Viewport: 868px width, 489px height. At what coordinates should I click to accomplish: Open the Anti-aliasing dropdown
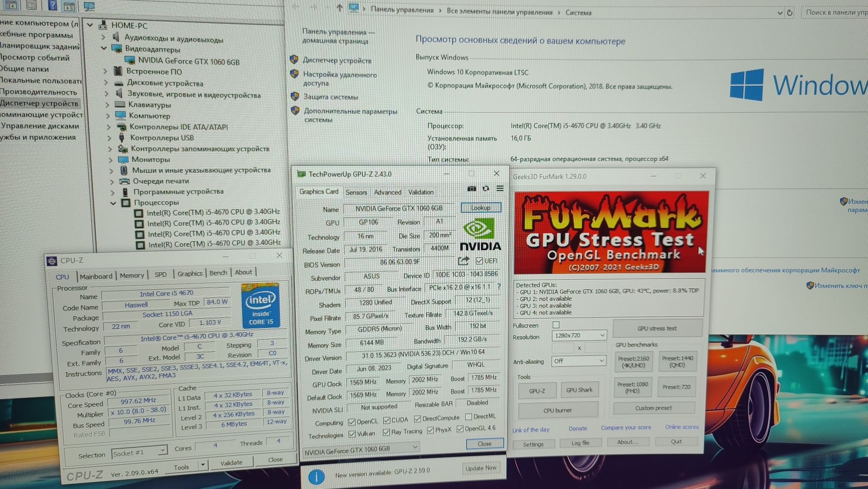[x=579, y=361]
